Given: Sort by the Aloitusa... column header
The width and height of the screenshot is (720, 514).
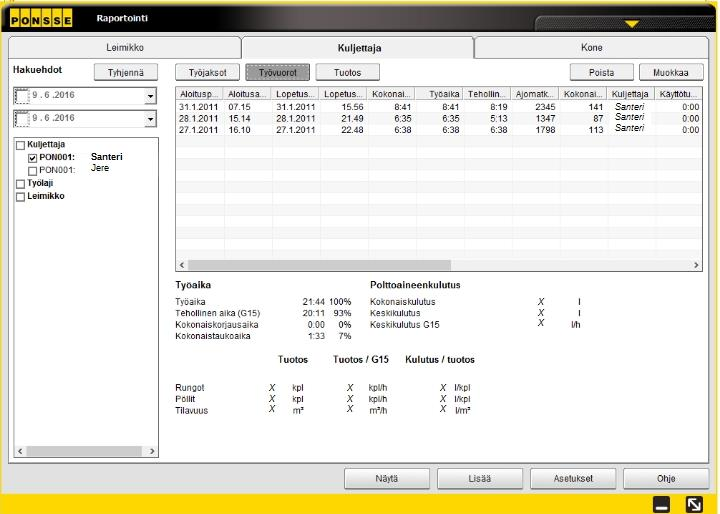Looking at the screenshot, I should [x=248, y=94].
